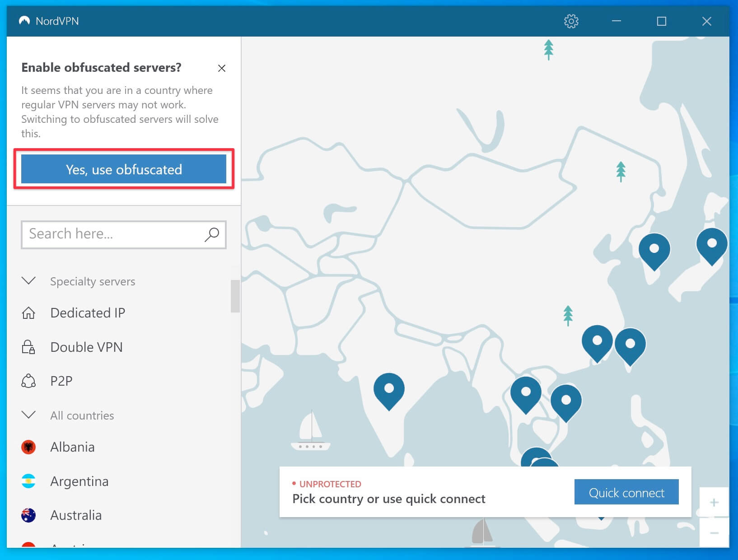Select the Japan map pin

(x=712, y=246)
